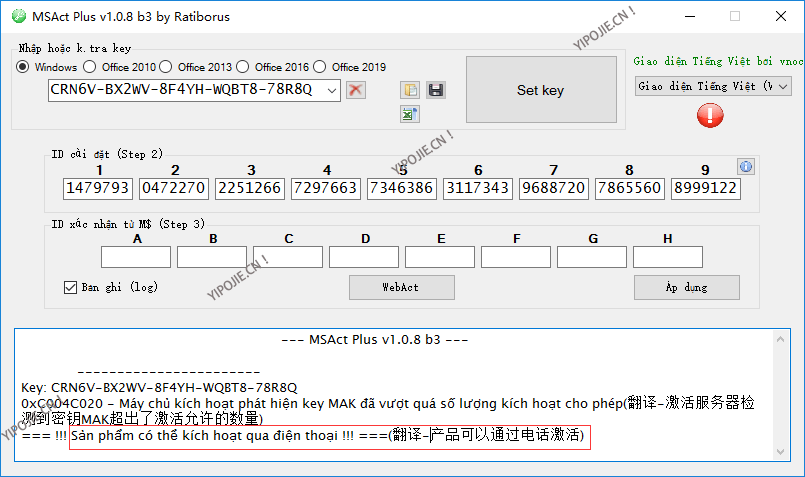
Task: Click confirmation ID field F
Action: (516, 257)
